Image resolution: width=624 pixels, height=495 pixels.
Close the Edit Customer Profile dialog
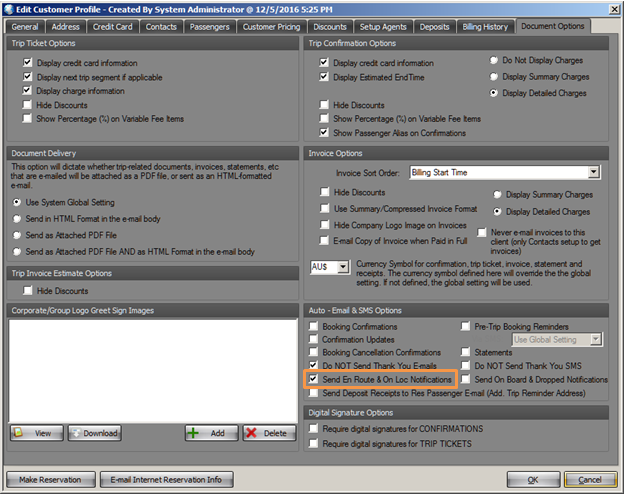[614, 9]
